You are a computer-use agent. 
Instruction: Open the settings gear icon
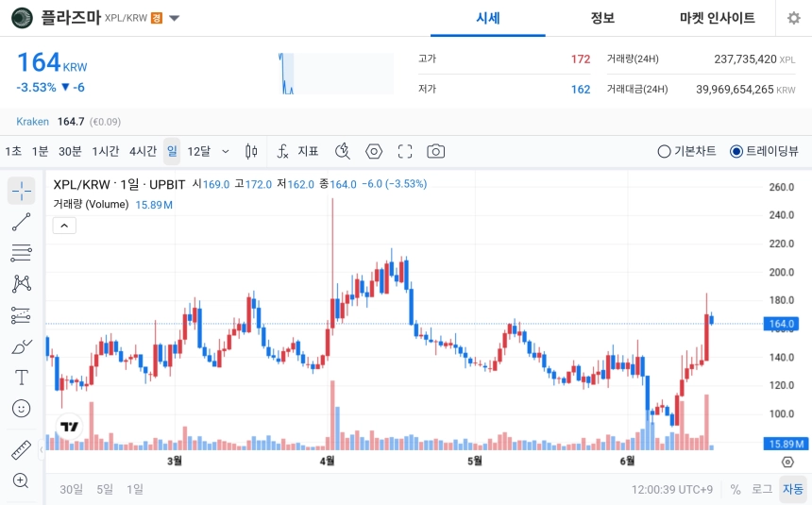793,18
